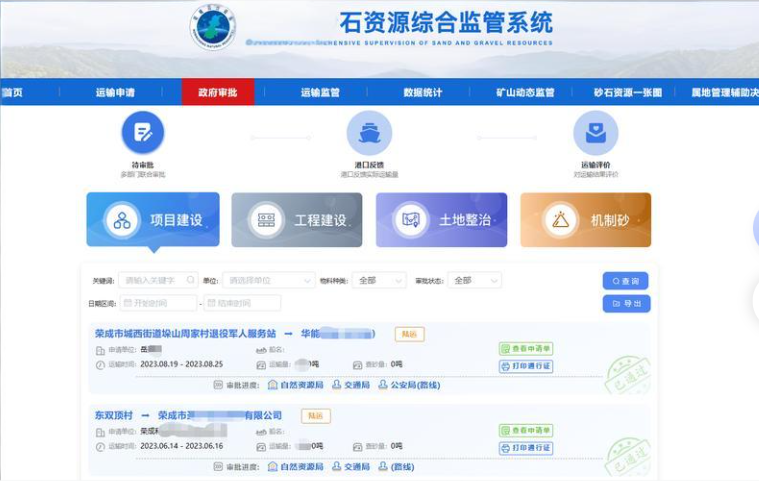Click the 石资源综合监管系统 header title
Image resolution: width=759 pixels, height=495 pixels.
pyautogui.click(x=446, y=22)
